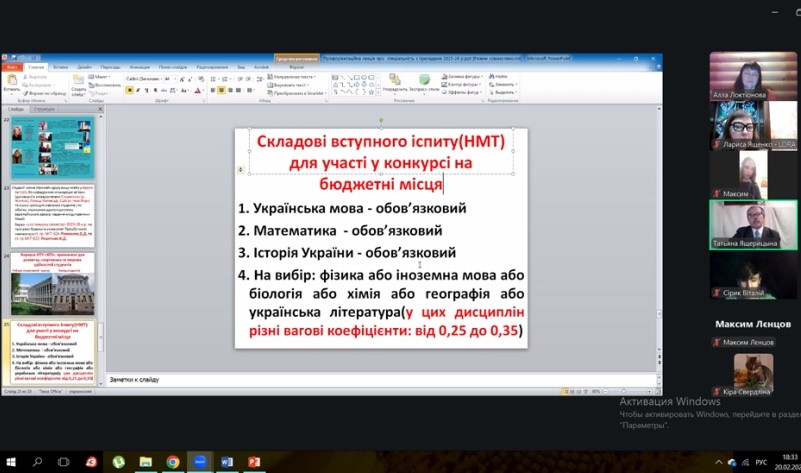801x473 pixels.
Task: Click the decrease font size icon
Action: pos(190,79)
